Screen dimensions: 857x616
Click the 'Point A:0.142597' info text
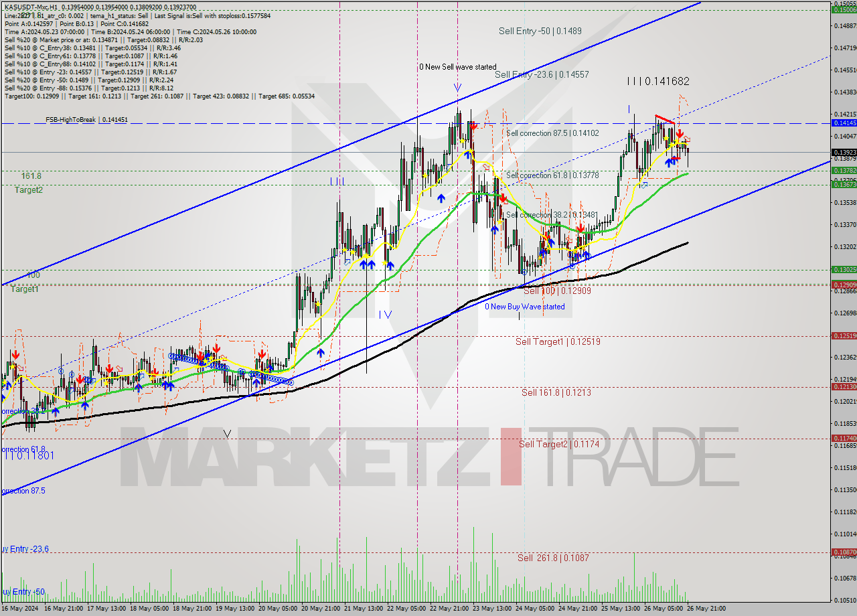click(x=28, y=23)
